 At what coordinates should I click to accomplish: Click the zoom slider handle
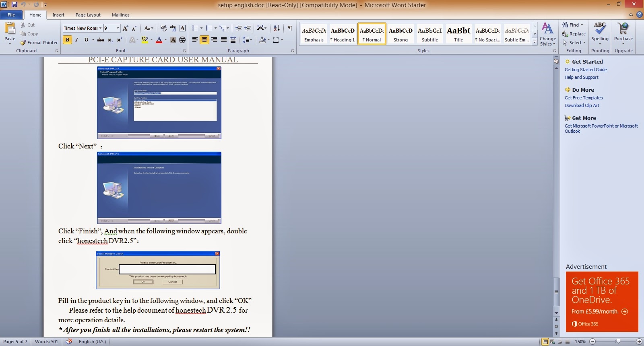[x=618, y=342]
